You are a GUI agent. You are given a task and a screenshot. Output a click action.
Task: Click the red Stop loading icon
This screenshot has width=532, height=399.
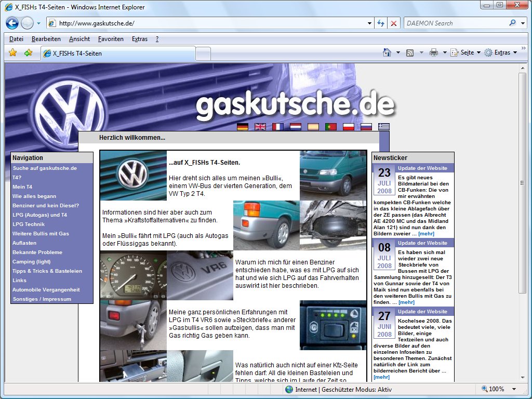394,23
